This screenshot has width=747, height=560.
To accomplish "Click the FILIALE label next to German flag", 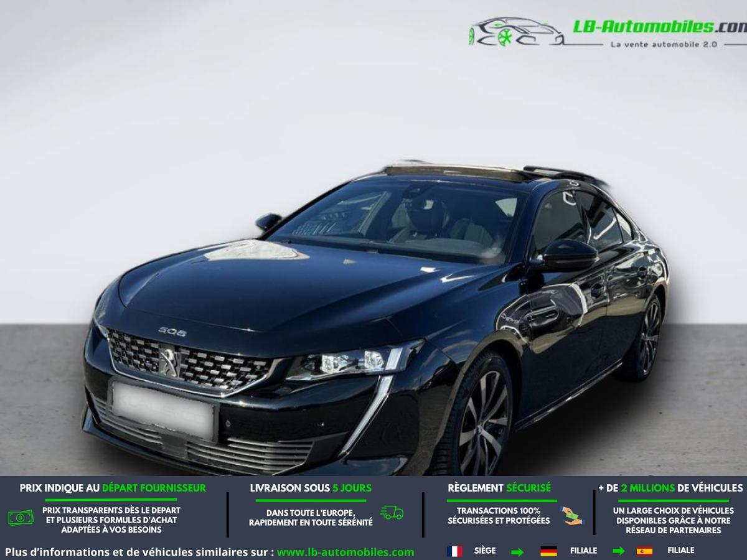I will (x=583, y=551).
